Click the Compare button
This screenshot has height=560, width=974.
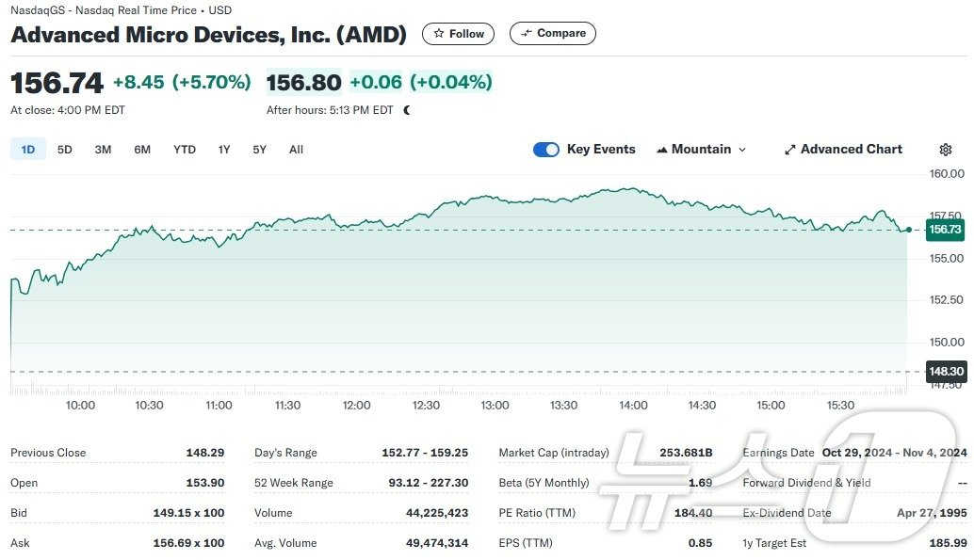(553, 33)
